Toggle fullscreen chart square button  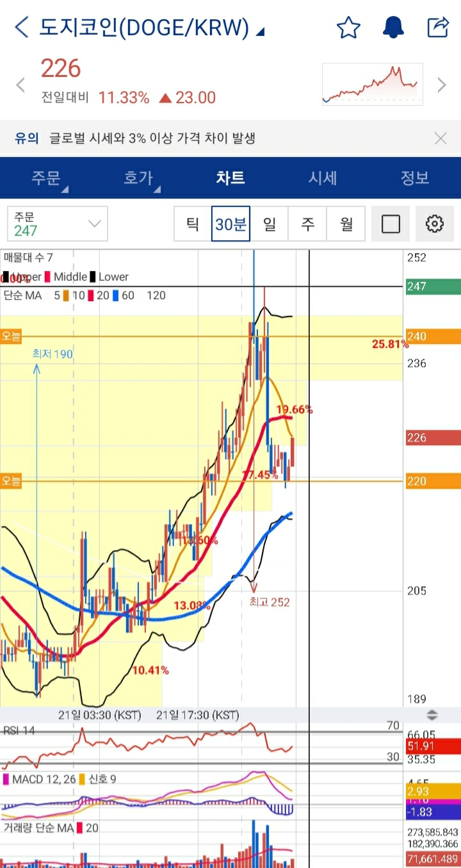pyautogui.click(x=391, y=224)
